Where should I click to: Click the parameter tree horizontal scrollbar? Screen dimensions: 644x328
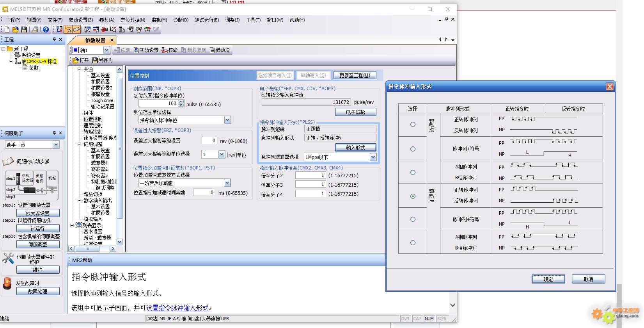[x=93, y=248]
